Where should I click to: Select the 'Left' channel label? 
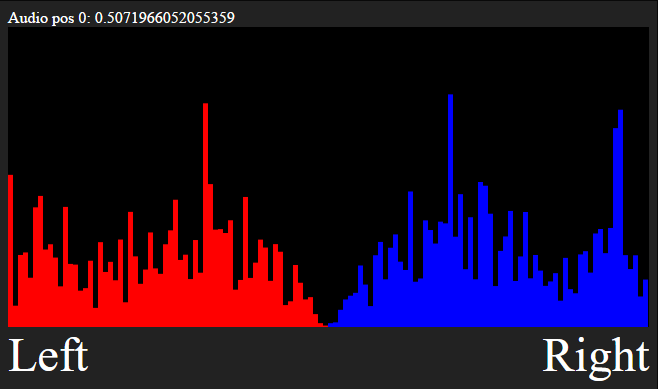48,355
